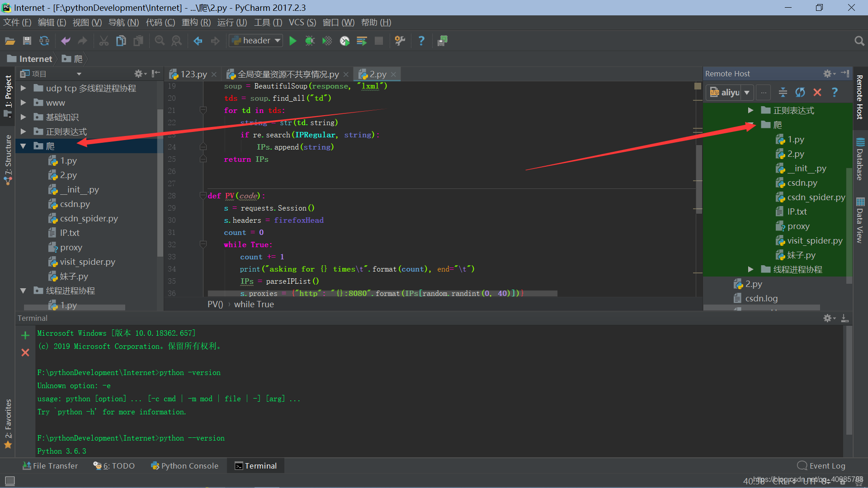Image resolution: width=868 pixels, height=488 pixels.
Task: Hide the Terminal panel using download-arrow icon
Action: [x=844, y=318]
